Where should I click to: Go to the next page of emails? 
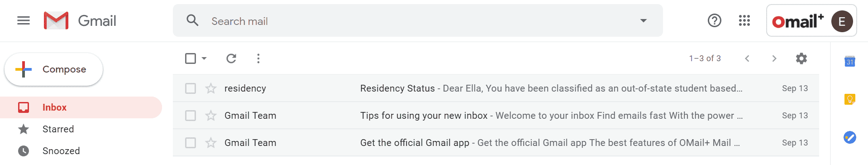coord(774,58)
